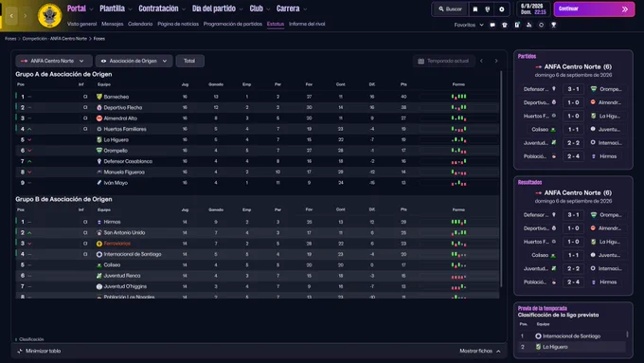Go forward with the right navigation arrow

pyautogui.click(x=25, y=15)
